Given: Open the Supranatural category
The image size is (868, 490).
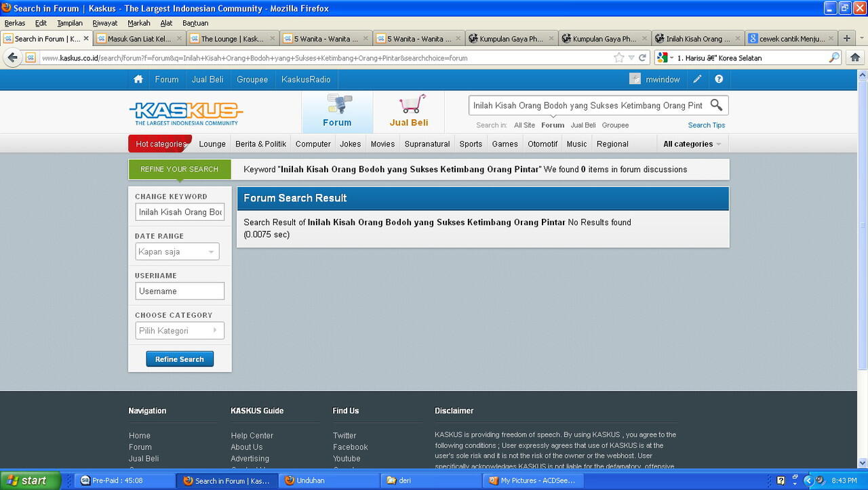Looking at the screenshot, I should click(427, 144).
